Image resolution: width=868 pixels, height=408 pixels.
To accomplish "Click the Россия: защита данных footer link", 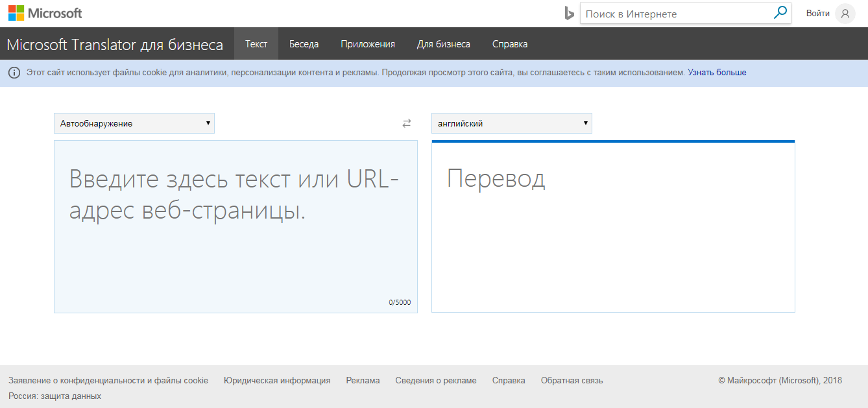I will (x=54, y=395).
